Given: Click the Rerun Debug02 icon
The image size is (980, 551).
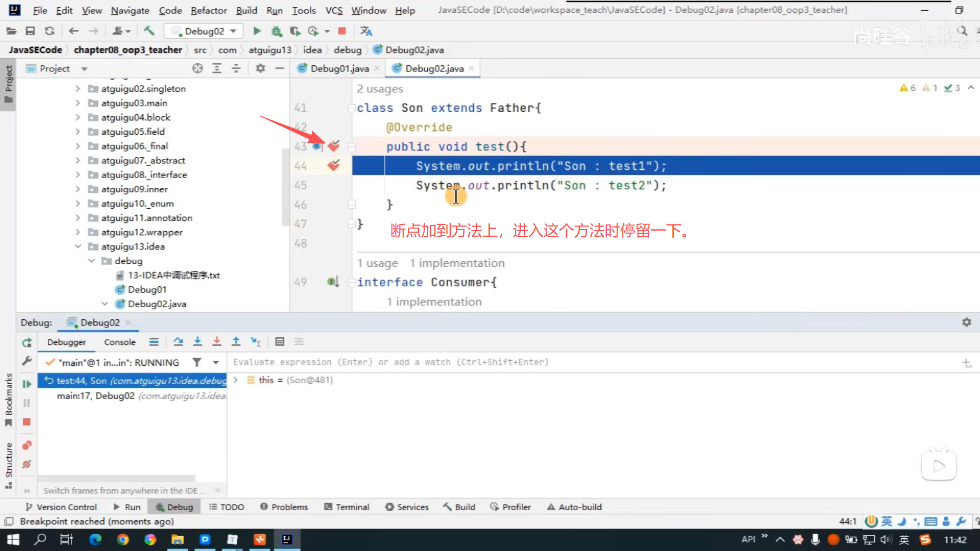Looking at the screenshot, I should pos(27,343).
